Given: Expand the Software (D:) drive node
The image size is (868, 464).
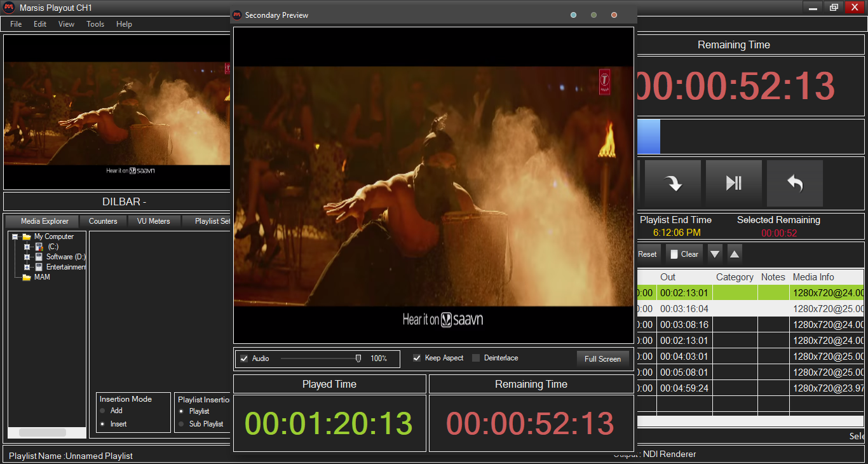Looking at the screenshot, I should (27, 257).
